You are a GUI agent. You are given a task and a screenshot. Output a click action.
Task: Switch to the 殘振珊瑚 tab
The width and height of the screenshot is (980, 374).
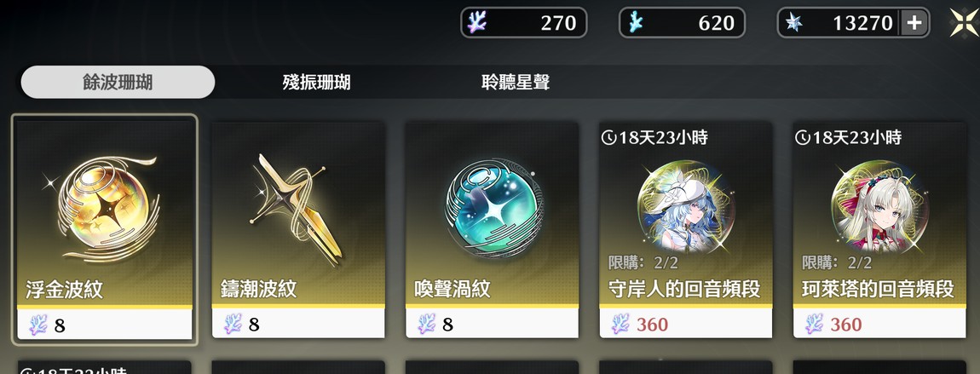(316, 83)
